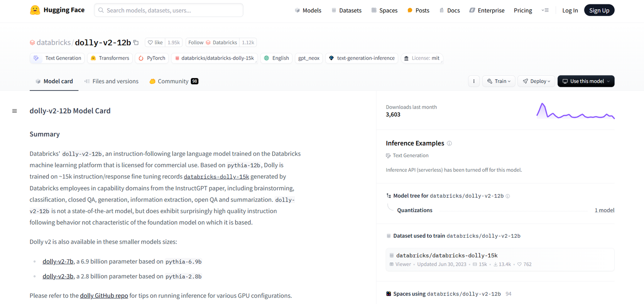This screenshot has height=304, width=644.
Task: Click the Hugging Face logo icon
Action: 35,10
